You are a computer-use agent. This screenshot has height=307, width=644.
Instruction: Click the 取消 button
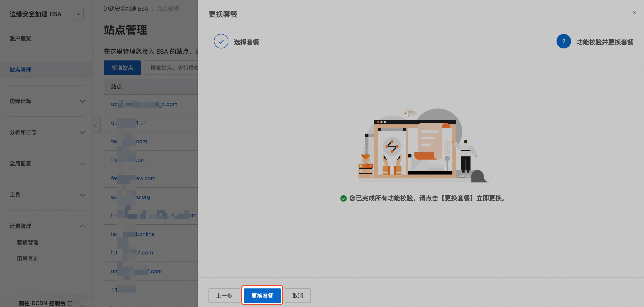[x=298, y=295]
